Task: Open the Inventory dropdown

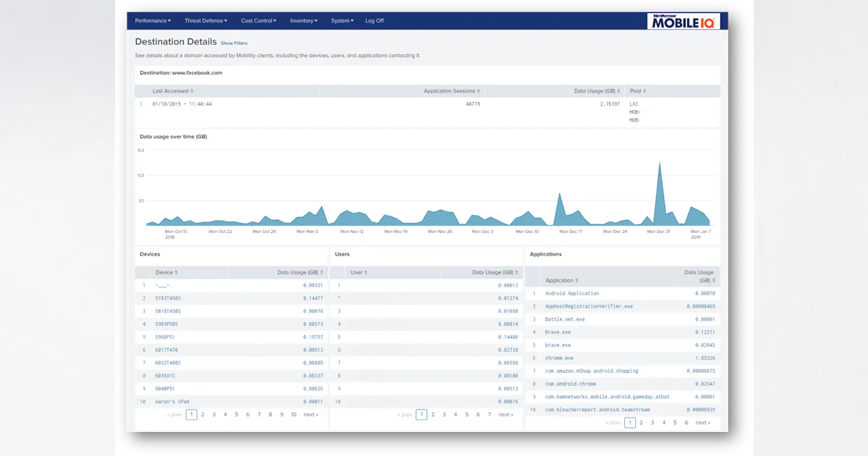Action: tap(304, 21)
